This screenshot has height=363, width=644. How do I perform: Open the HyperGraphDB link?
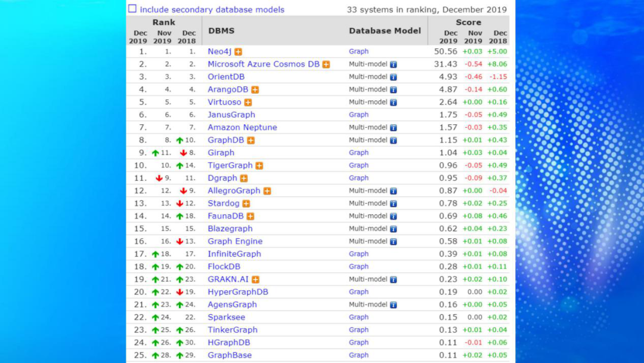pos(238,292)
